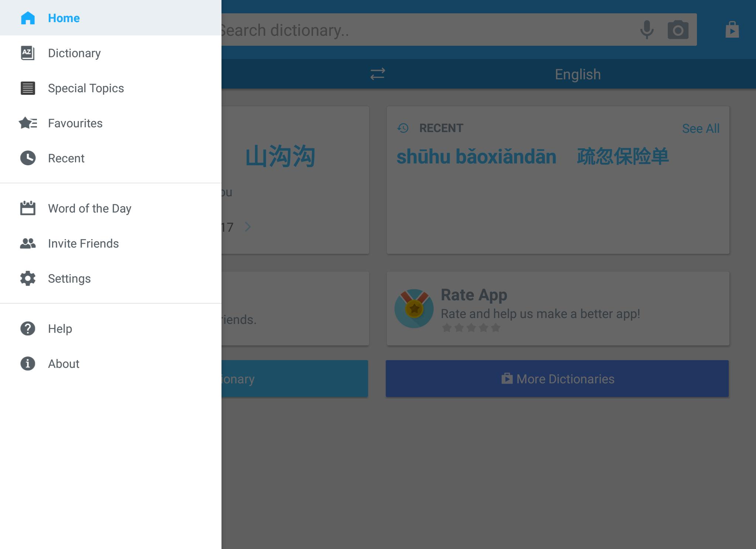756x549 pixels.
Task: Open About menu entry
Action: pyautogui.click(x=111, y=363)
